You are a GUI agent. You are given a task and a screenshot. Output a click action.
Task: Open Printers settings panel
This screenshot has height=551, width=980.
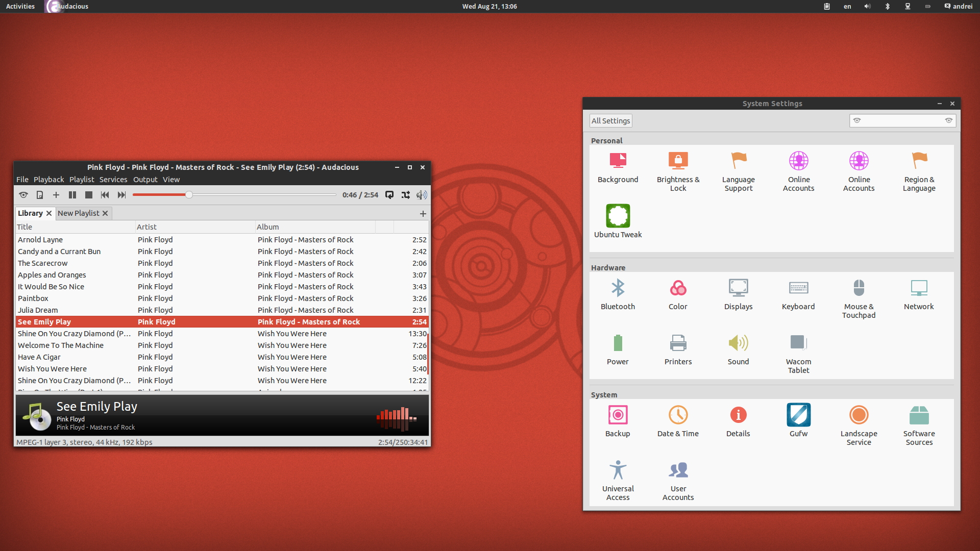[678, 350]
